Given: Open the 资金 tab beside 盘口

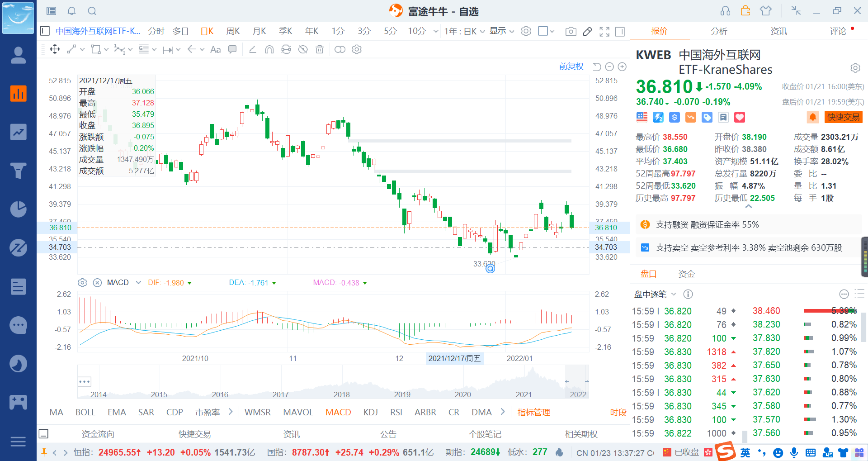Looking at the screenshot, I should (686, 274).
